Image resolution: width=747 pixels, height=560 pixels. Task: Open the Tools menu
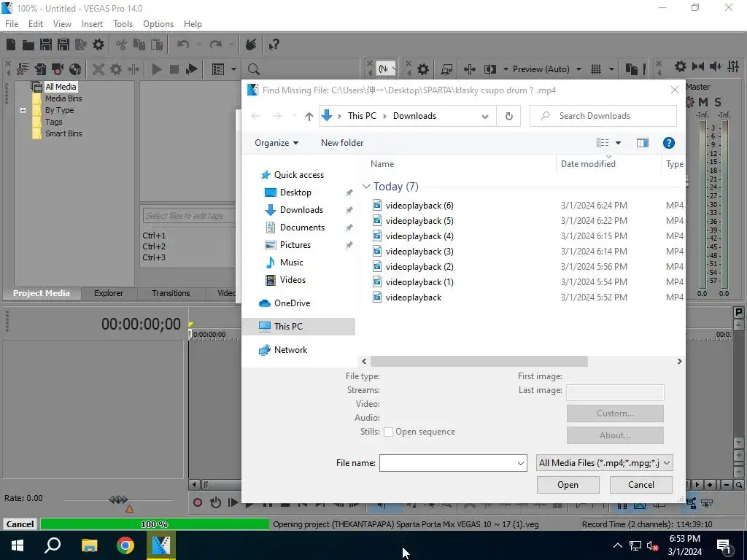click(123, 24)
